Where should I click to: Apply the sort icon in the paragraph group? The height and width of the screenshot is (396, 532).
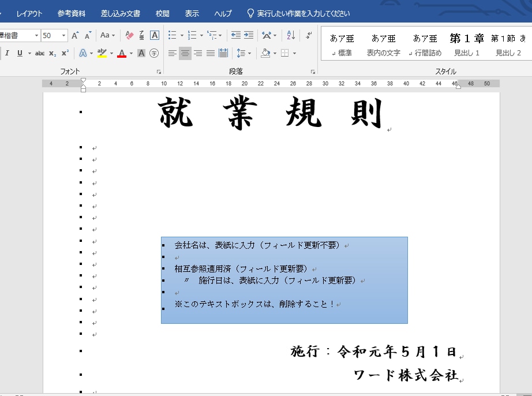tap(290, 35)
